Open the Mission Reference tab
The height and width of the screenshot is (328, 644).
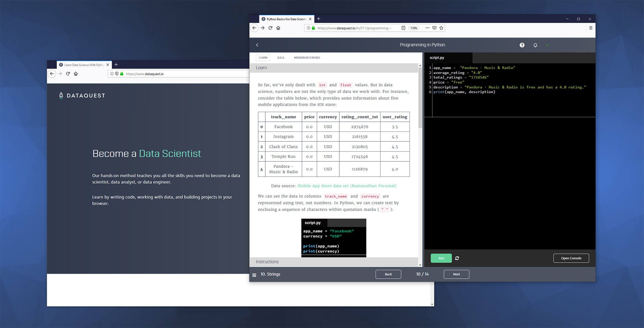click(307, 58)
